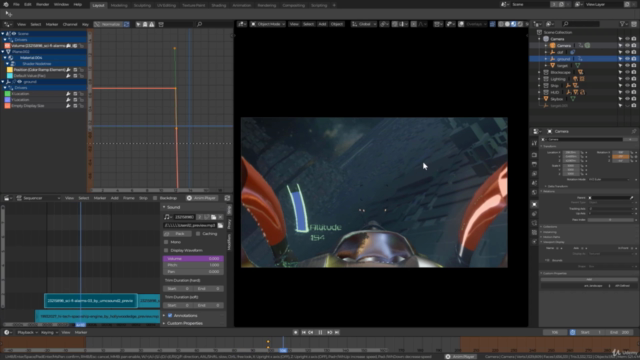Expand the Custom Properties panel in sequencer
Image resolution: width=640 pixels, height=360 pixels.
tap(164, 323)
